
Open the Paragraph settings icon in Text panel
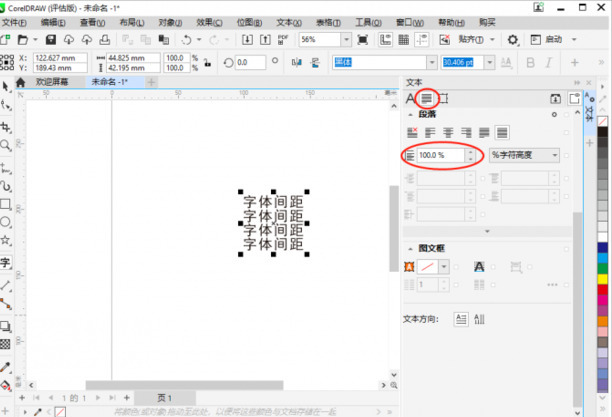(427, 98)
